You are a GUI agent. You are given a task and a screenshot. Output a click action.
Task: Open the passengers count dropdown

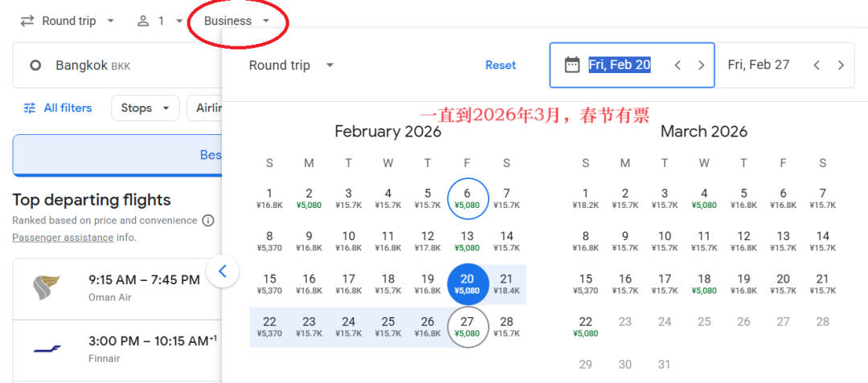[x=160, y=21]
